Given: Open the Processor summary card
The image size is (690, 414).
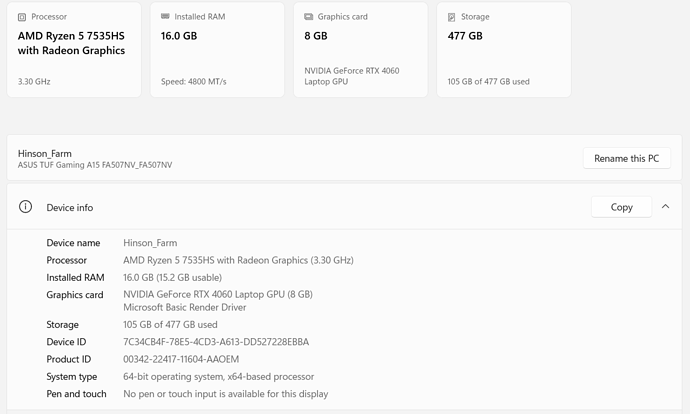Looking at the screenshot, I should click(74, 50).
